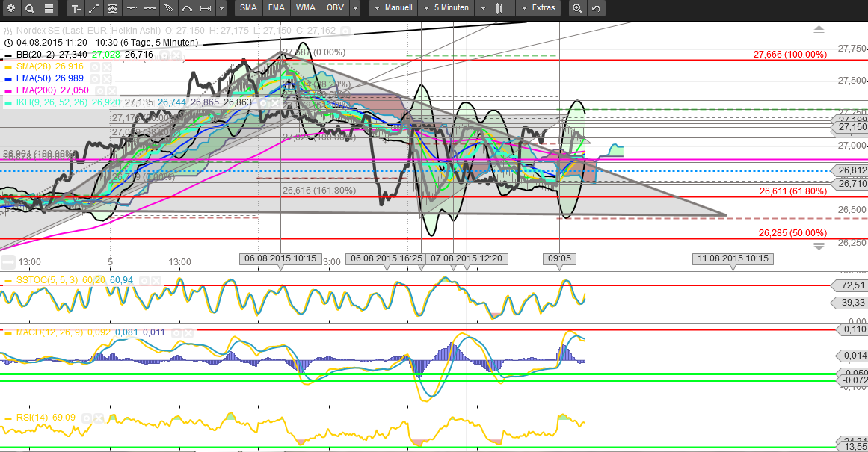This screenshot has width=868, height=452.
Task: Add the EMA indicator
Action: click(277, 9)
